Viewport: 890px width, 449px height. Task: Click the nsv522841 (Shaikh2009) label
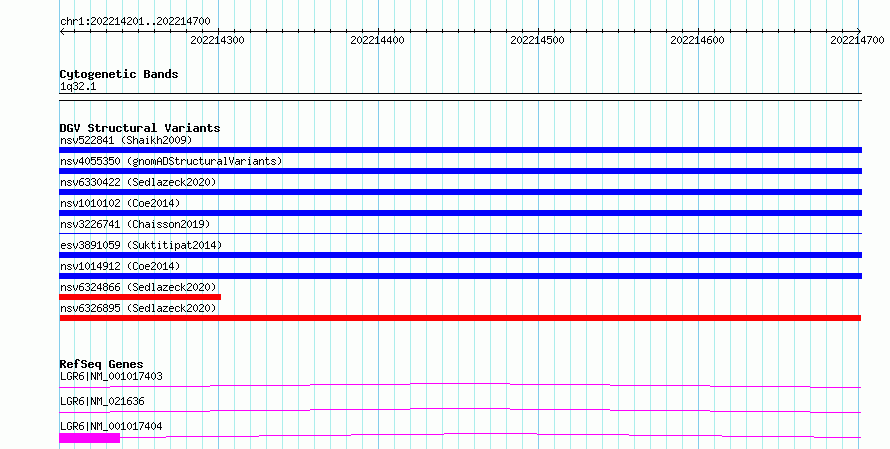pos(126,140)
